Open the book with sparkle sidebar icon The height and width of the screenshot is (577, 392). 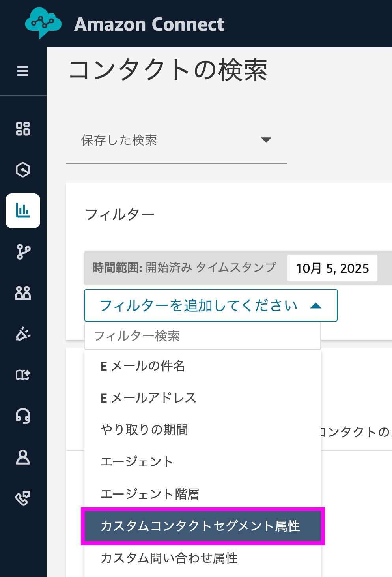click(x=23, y=375)
